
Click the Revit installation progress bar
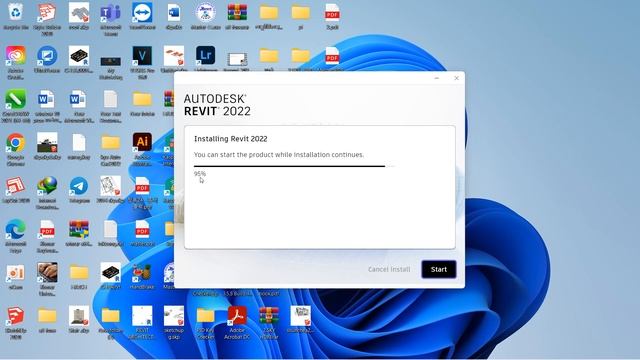pos(294,166)
